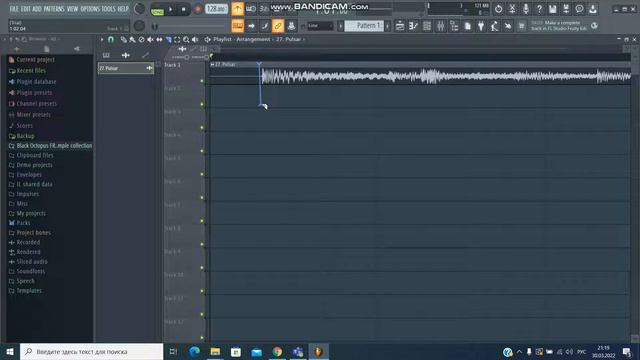Select the playlist Mute tool
Image resolution: width=640 pixels, height=360 pixels.
[150, 40]
